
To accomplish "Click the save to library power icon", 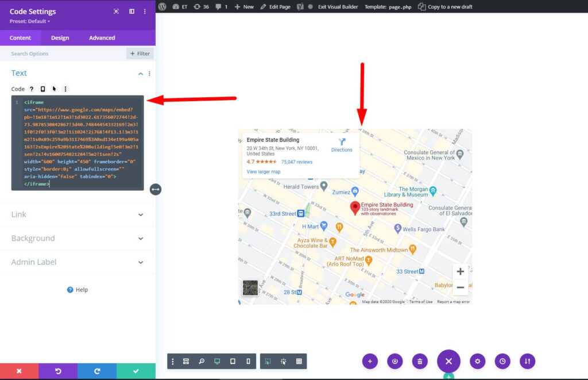I will [x=395, y=362].
